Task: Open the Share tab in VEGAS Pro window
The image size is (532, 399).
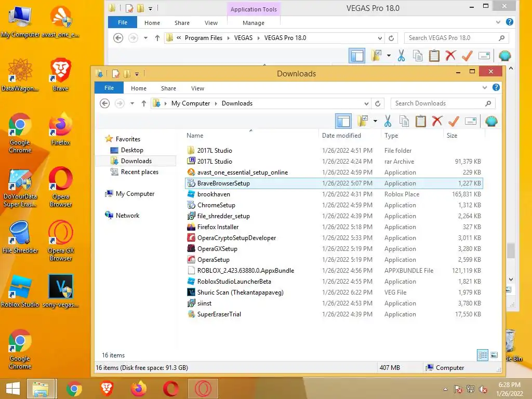Action: coord(182,23)
